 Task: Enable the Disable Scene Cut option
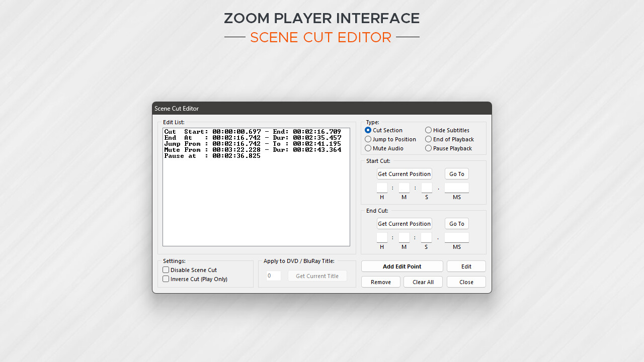click(166, 269)
